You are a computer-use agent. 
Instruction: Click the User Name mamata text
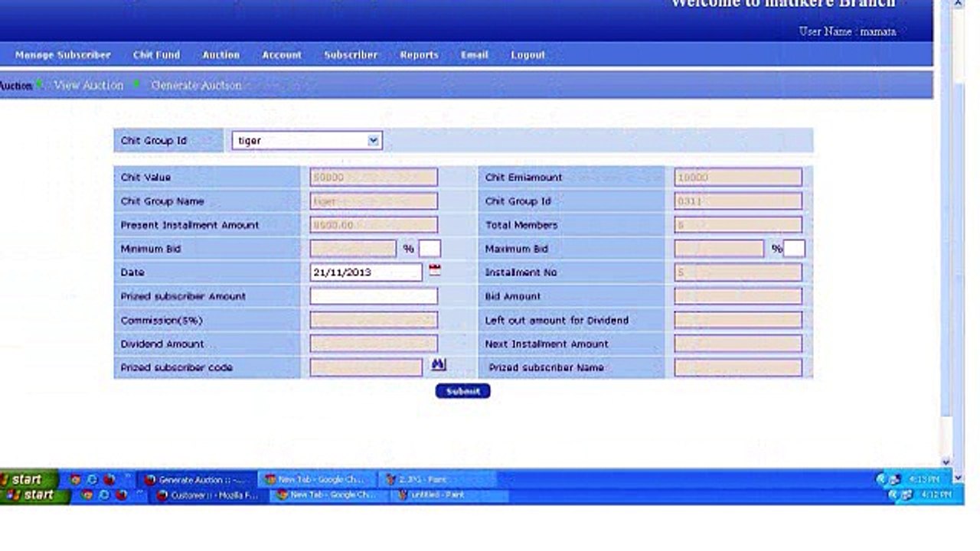coord(847,31)
